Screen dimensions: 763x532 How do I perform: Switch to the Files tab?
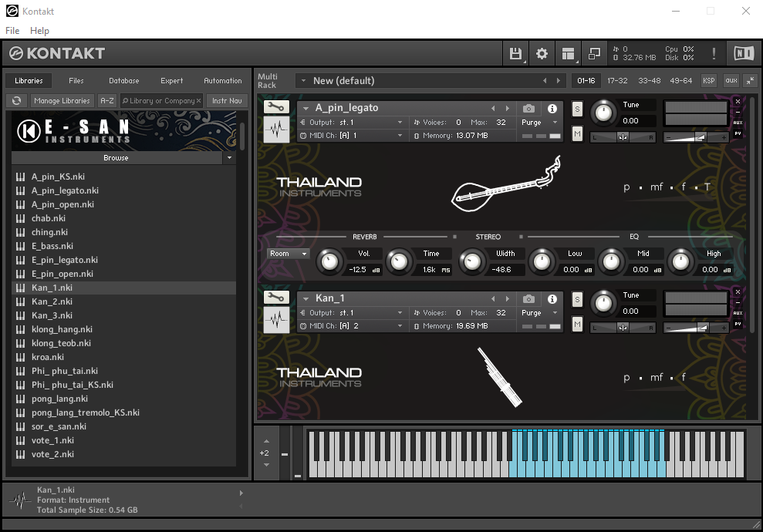point(76,81)
